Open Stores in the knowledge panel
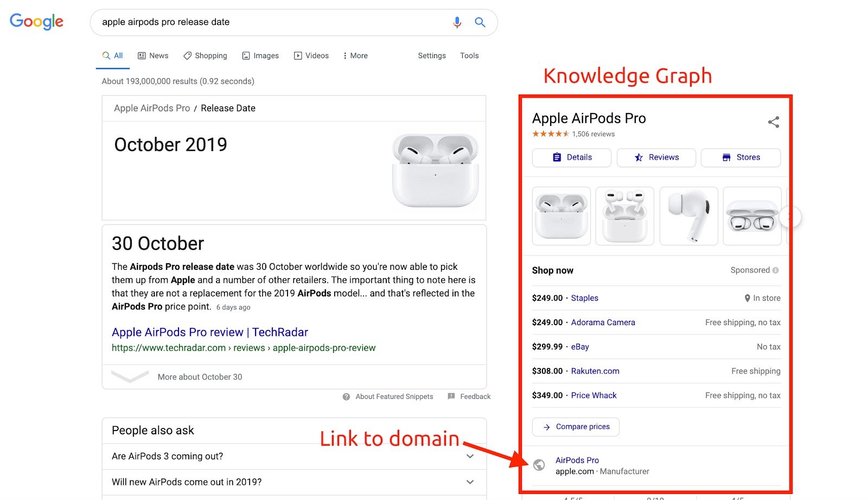The height and width of the screenshot is (500, 868). tap(741, 157)
